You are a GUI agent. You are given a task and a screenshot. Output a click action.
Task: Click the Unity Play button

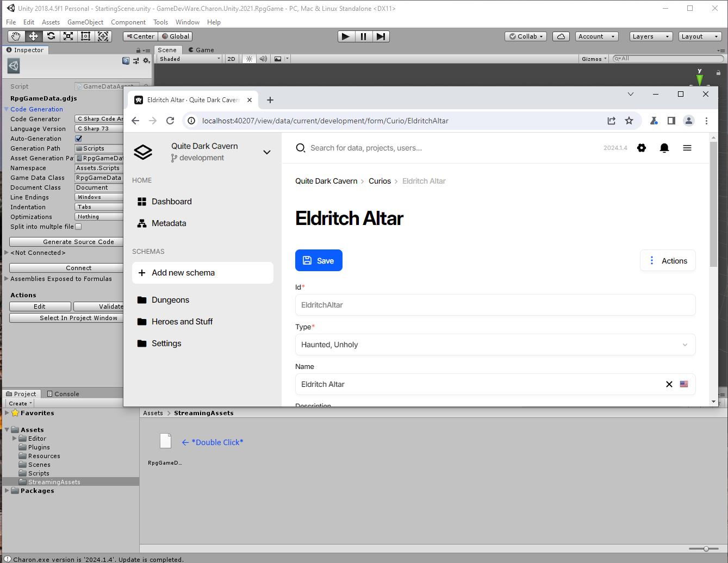346,36
